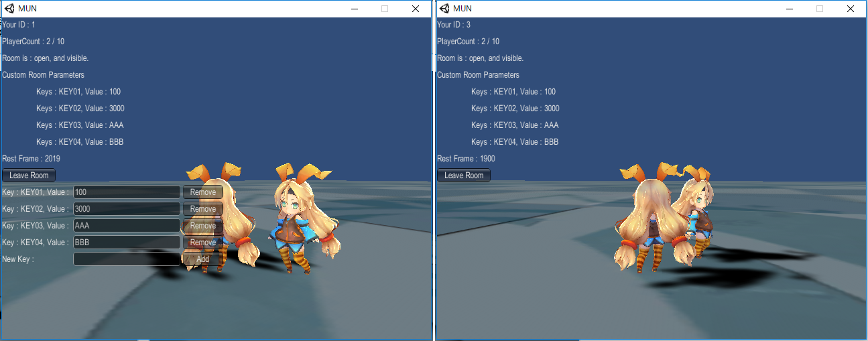
Task: Click the Add button for New Key
Action: (x=203, y=259)
